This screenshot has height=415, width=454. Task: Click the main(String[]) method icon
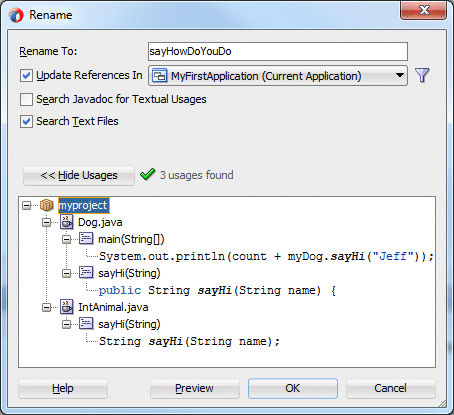coord(86,239)
